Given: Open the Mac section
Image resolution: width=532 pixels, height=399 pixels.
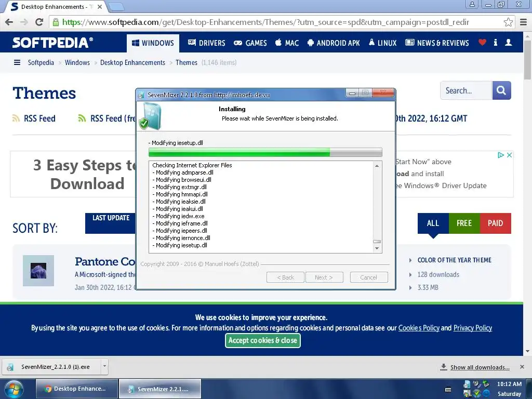Looking at the screenshot, I should (x=287, y=43).
